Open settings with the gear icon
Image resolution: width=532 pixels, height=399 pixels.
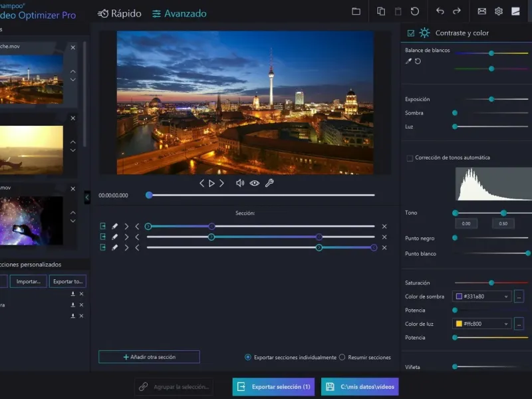(499, 11)
